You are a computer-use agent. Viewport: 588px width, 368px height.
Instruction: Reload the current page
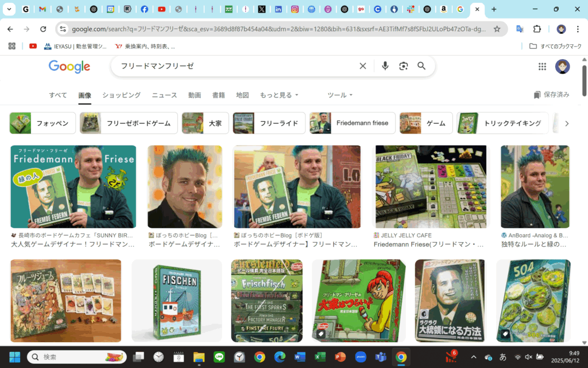click(43, 29)
